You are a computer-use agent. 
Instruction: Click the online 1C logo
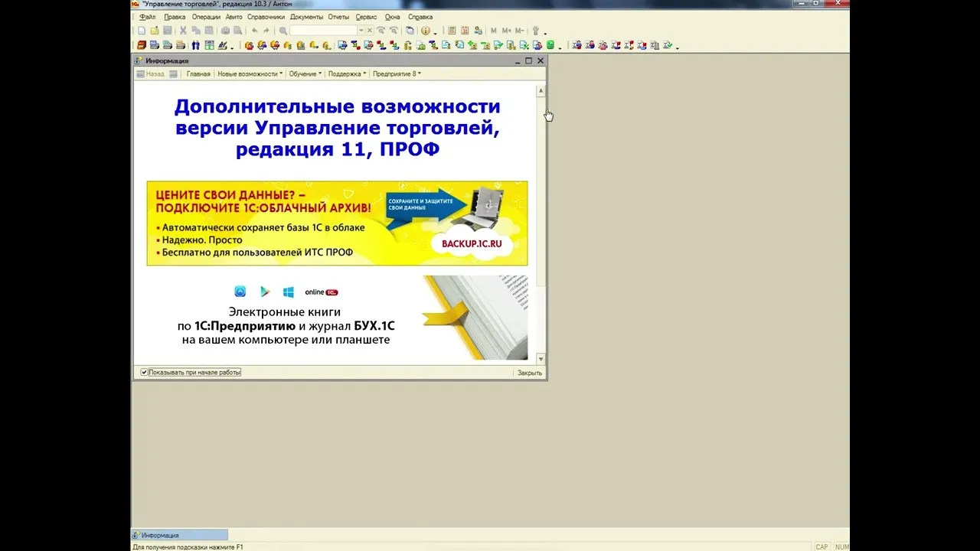[x=322, y=292]
